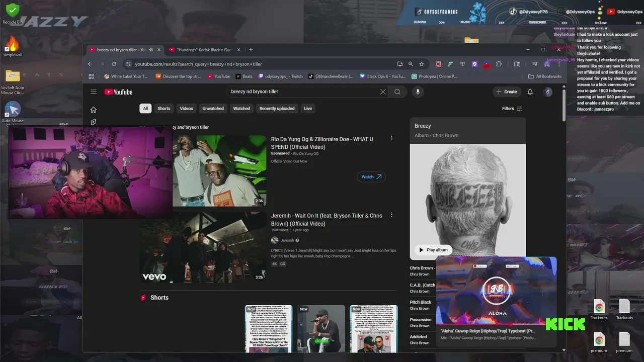This screenshot has height=362, width=644.
Task: Open the apps grid in bookmarks bar
Action: point(91,76)
